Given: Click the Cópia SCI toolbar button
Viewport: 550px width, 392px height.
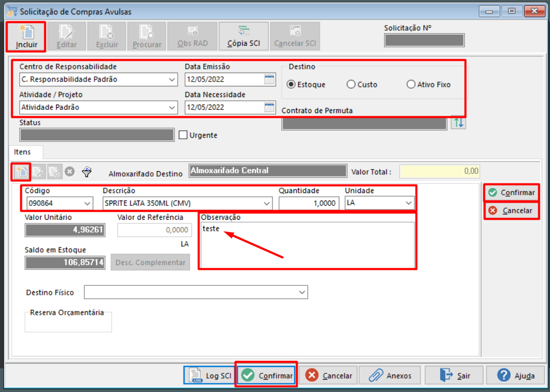Looking at the screenshot, I should pyautogui.click(x=244, y=36).
